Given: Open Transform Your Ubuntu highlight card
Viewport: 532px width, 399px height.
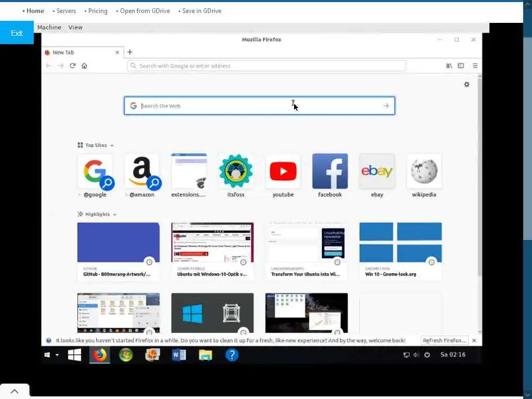Looking at the screenshot, I should click(x=307, y=251).
